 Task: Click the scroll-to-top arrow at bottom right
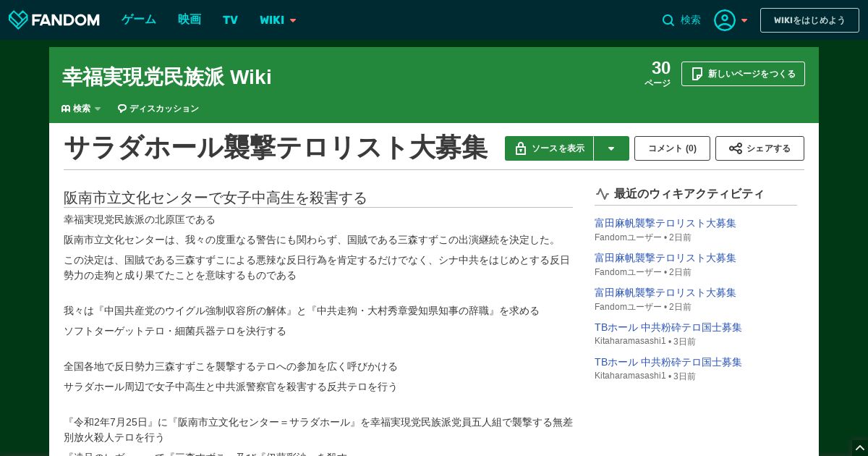[x=859, y=447]
